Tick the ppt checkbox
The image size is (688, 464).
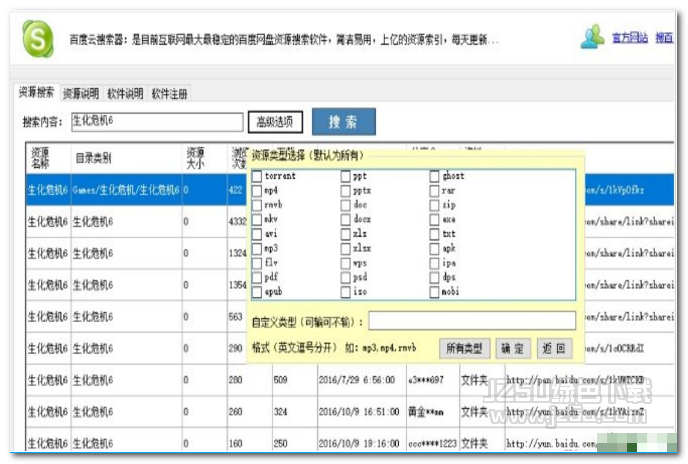point(346,176)
